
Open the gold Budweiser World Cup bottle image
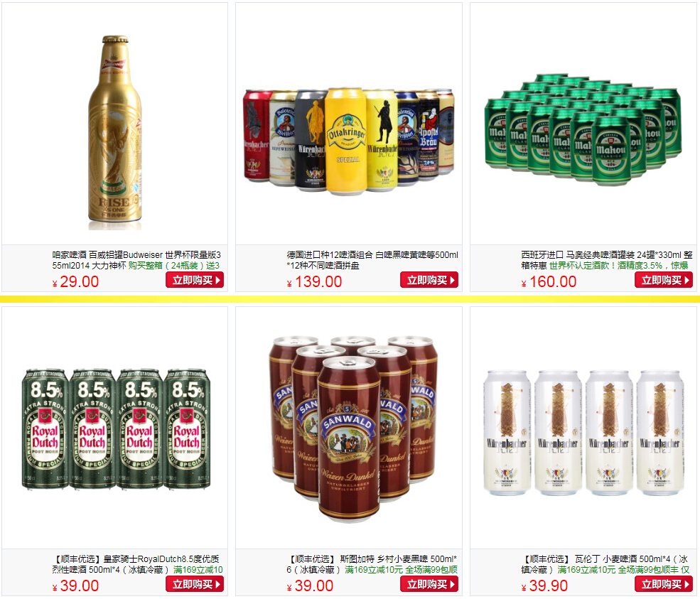point(114,132)
